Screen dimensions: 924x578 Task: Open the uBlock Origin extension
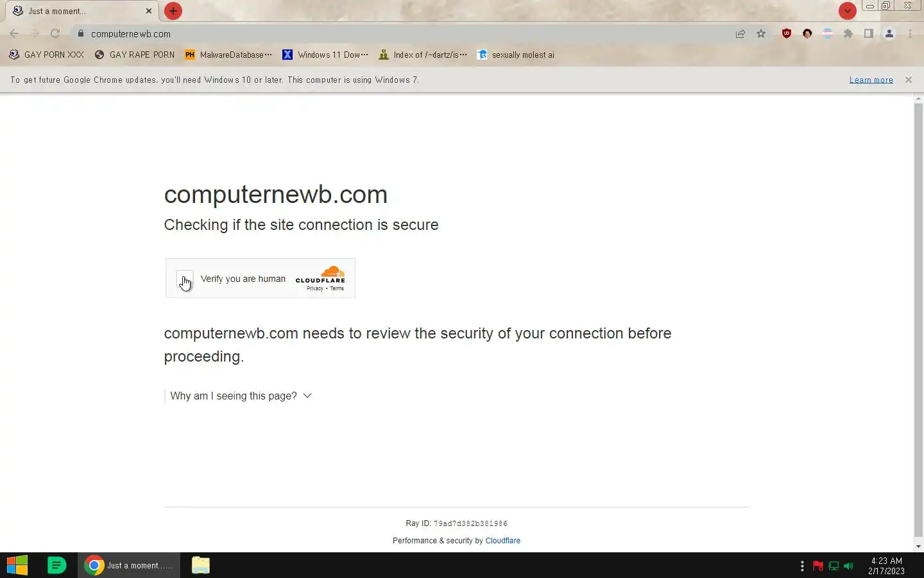(787, 33)
